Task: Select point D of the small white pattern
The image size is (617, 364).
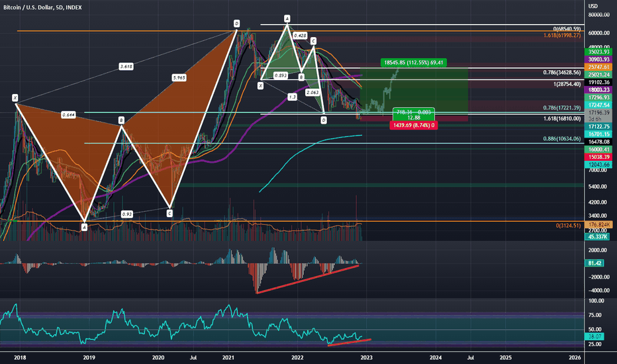Action: tap(324, 120)
